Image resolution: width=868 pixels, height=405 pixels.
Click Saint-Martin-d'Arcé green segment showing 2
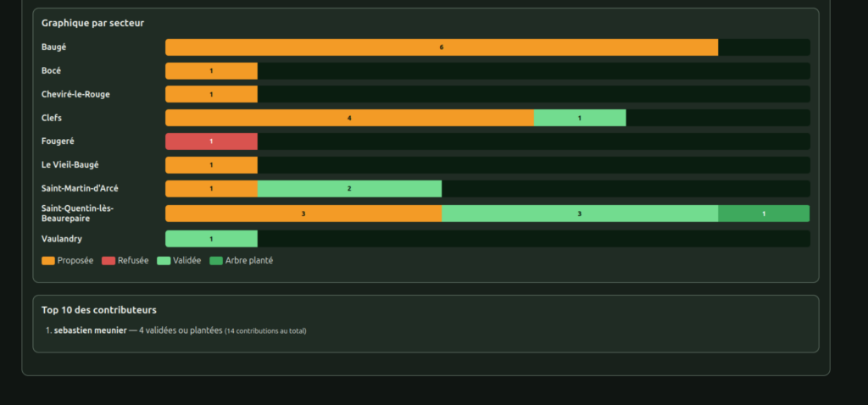(350, 189)
